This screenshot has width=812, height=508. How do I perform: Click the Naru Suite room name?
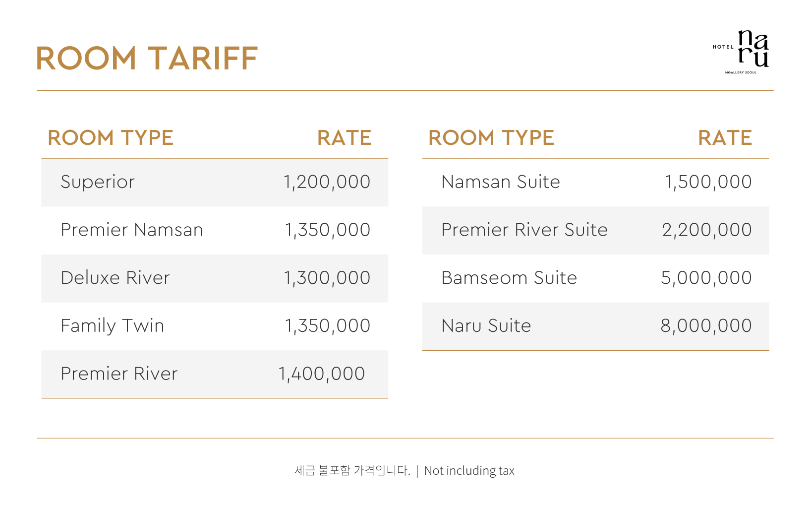tap(486, 326)
